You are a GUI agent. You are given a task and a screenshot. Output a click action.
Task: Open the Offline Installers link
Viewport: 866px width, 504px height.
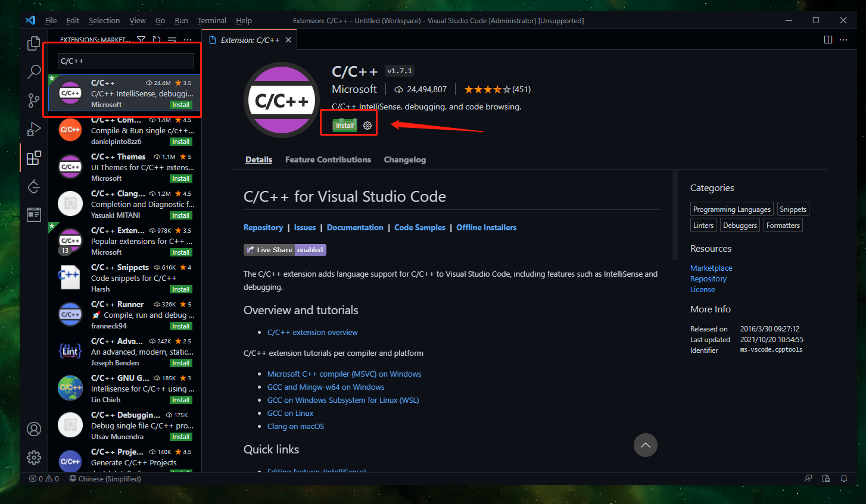pyautogui.click(x=487, y=227)
